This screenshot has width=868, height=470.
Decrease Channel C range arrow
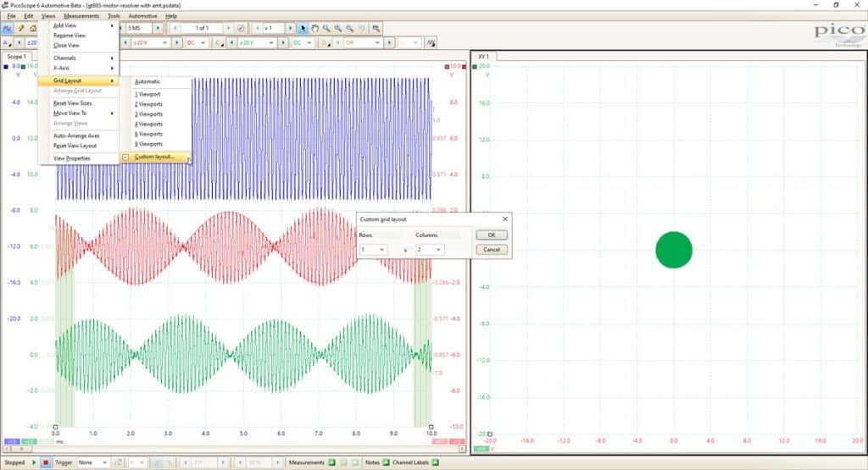click(x=232, y=42)
